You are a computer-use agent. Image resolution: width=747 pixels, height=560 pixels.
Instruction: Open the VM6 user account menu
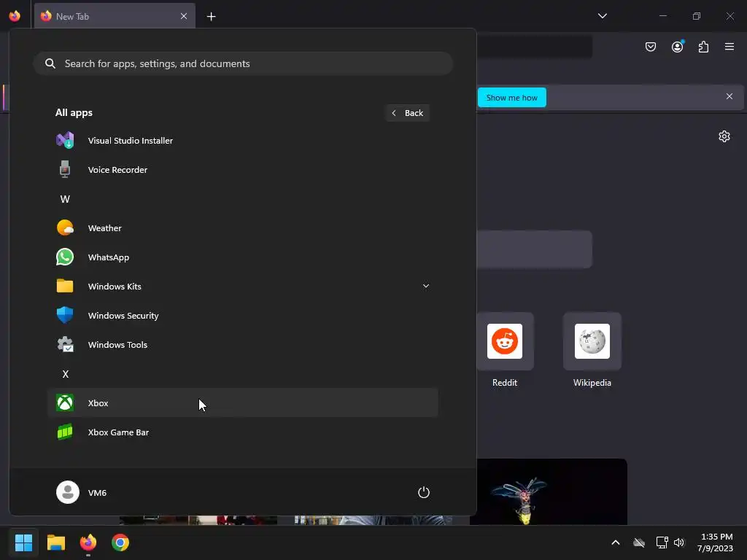pos(82,492)
